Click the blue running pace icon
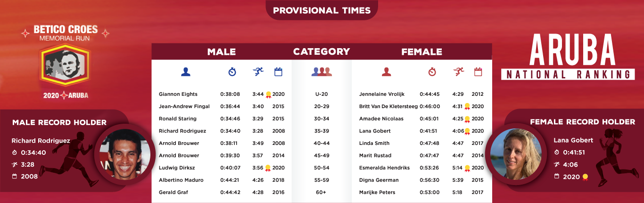Image resolution: width=644 pixels, height=203 pixels. pyautogui.click(x=258, y=72)
